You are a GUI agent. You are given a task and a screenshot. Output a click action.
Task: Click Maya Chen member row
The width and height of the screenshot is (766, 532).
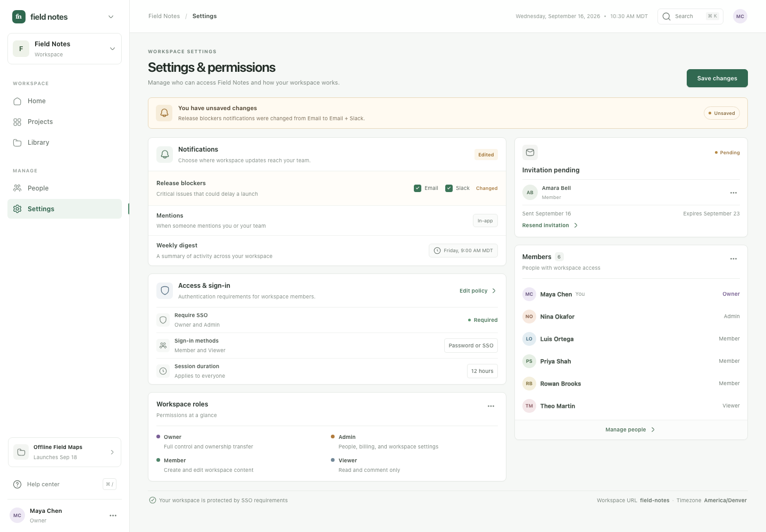(631, 294)
